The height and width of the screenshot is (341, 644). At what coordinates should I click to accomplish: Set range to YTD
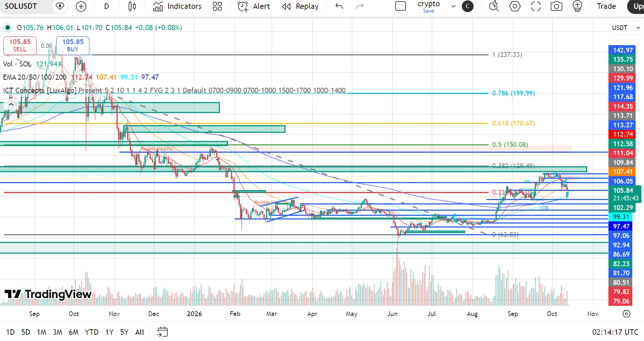click(92, 332)
